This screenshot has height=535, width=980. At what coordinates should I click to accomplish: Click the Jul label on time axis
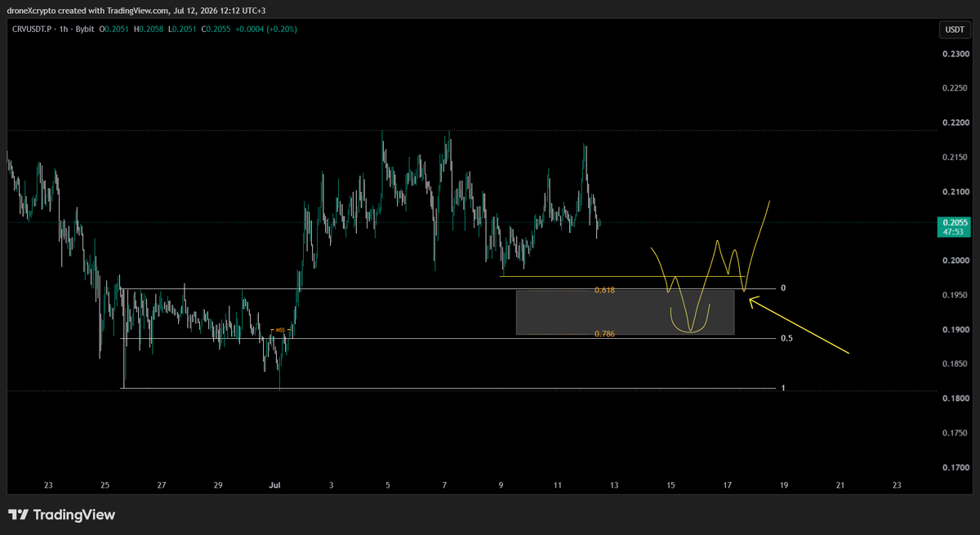[274, 485]
